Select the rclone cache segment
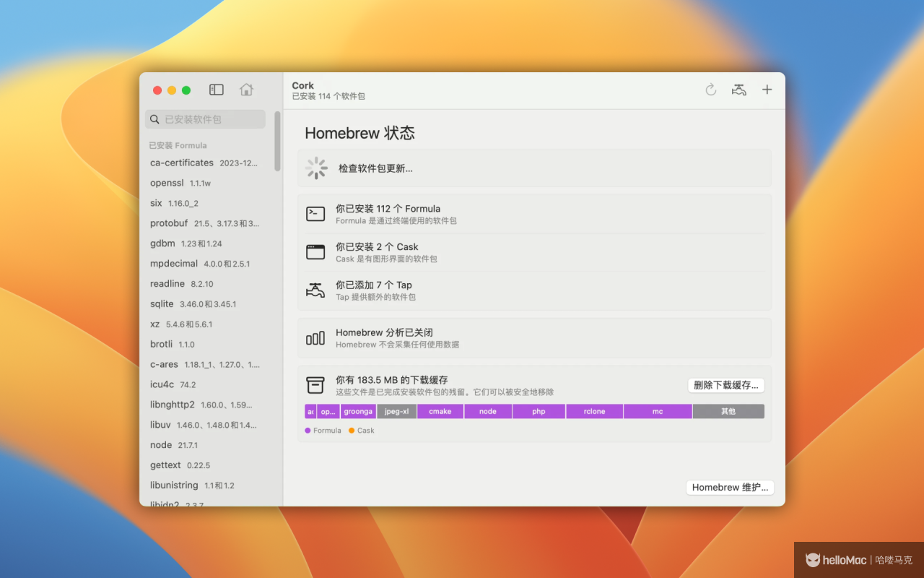Screen dimensions: 924x578 pyautogui.click(x=595, y=411)
